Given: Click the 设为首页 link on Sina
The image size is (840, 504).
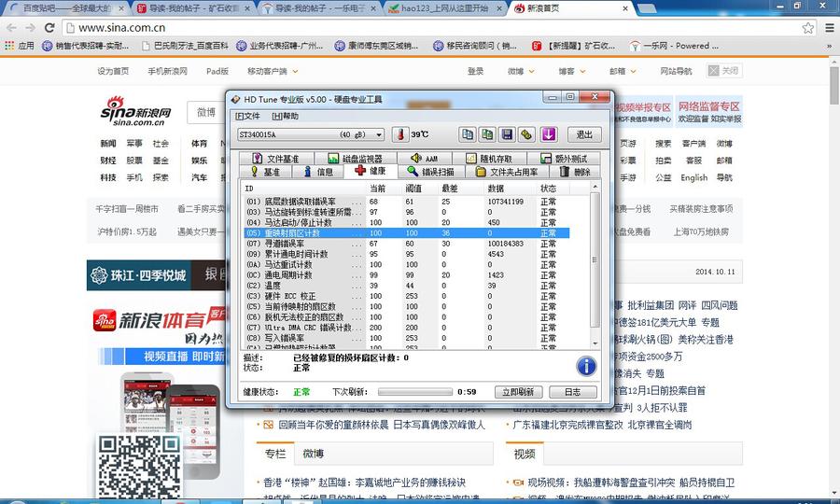Looking at the screenshot, I should (x=113, y=71).
